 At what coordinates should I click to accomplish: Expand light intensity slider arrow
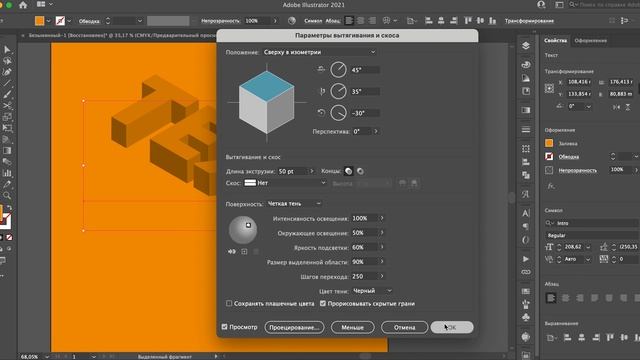click(382, 218)
